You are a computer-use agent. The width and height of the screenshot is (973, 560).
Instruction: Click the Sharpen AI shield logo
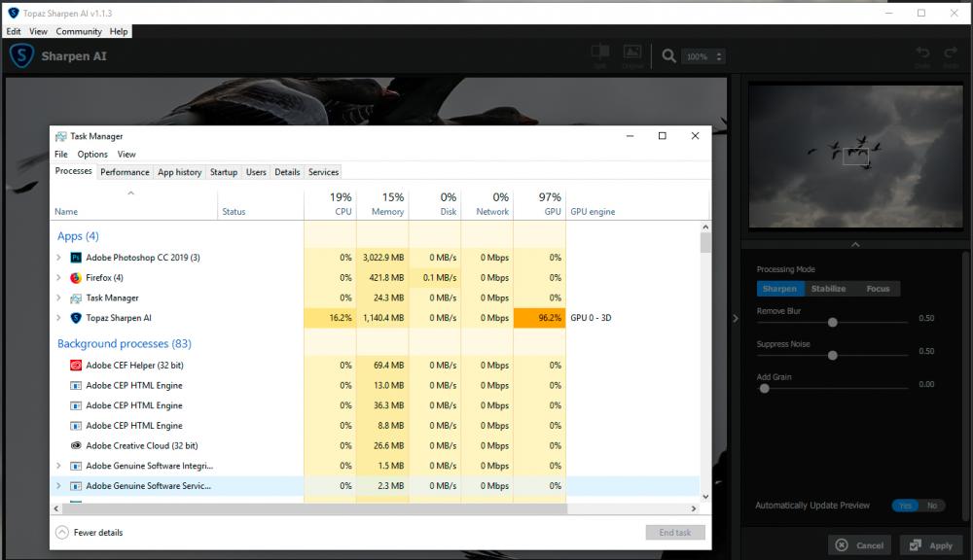pyautogui.click(x=21, y=55)
